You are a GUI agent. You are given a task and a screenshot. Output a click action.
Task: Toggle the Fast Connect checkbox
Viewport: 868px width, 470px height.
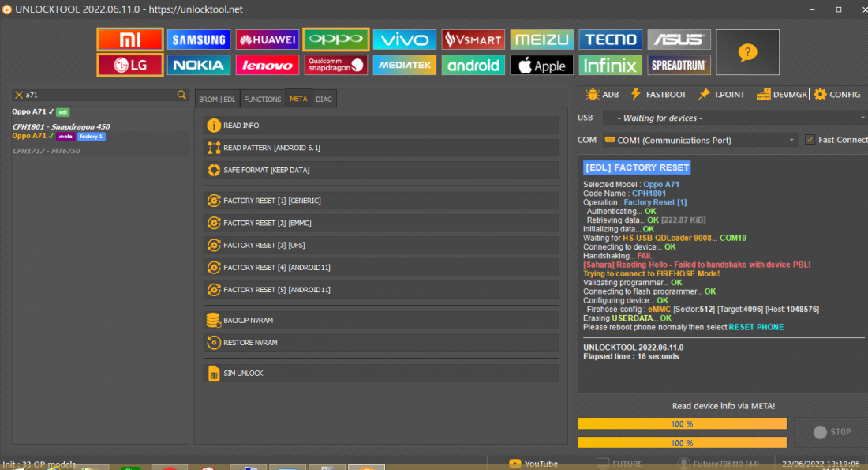point(810,140)
